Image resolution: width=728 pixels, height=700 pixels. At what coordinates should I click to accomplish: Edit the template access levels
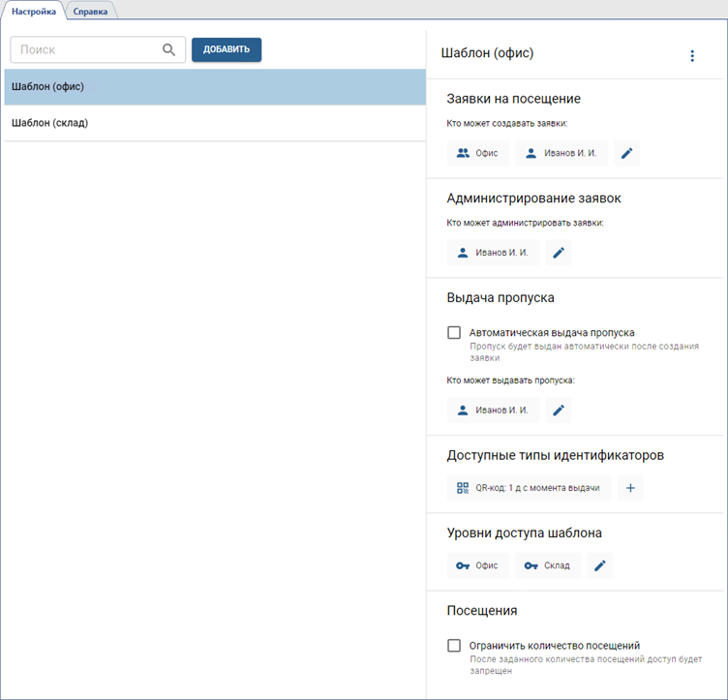[x=599, y=565]
